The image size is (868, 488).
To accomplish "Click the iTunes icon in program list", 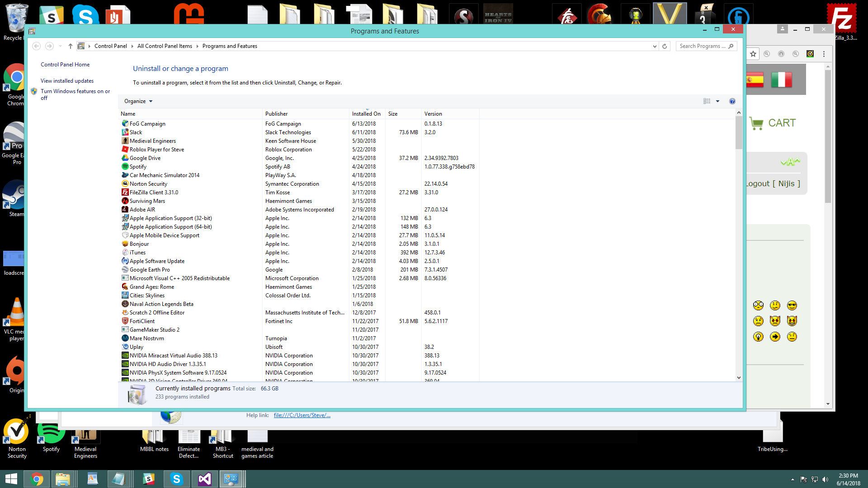I will coord(125,253).
